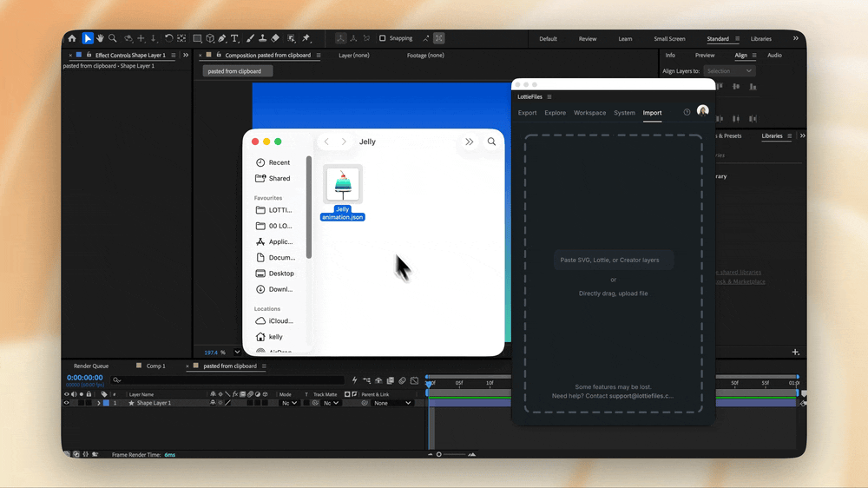Select the Zoom magnifier tool
The width and height of the screenshot is (868, 488).
pyautogui.click(x=112, y=38)
